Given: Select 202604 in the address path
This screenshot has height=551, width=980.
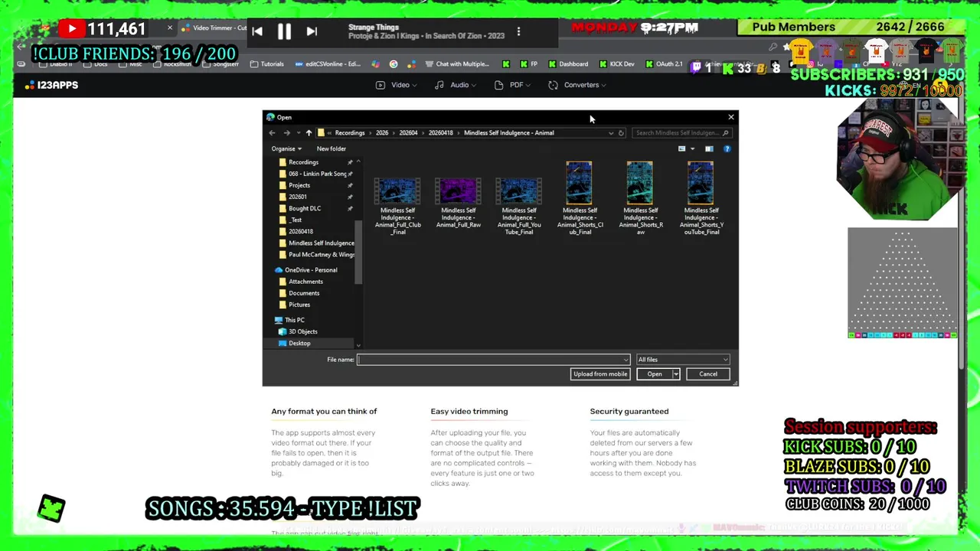Looking at the screenshot, I should 408,133.
